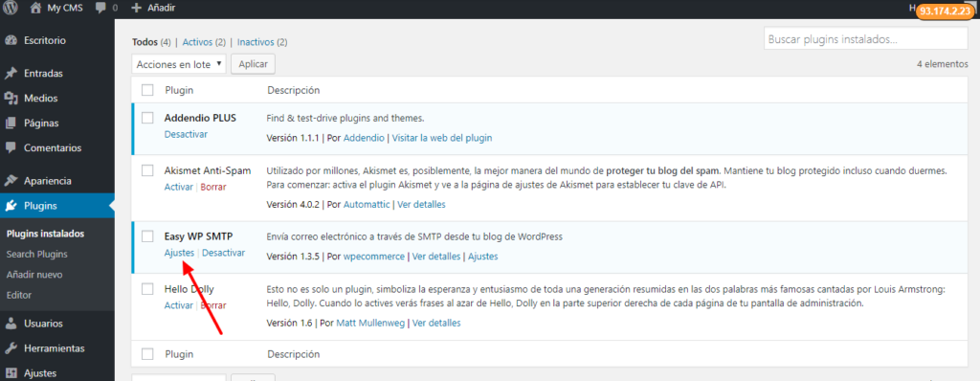Open the Acciones en lote dropdown
This screenshot has width=980, height=381.
click(179, 64)
